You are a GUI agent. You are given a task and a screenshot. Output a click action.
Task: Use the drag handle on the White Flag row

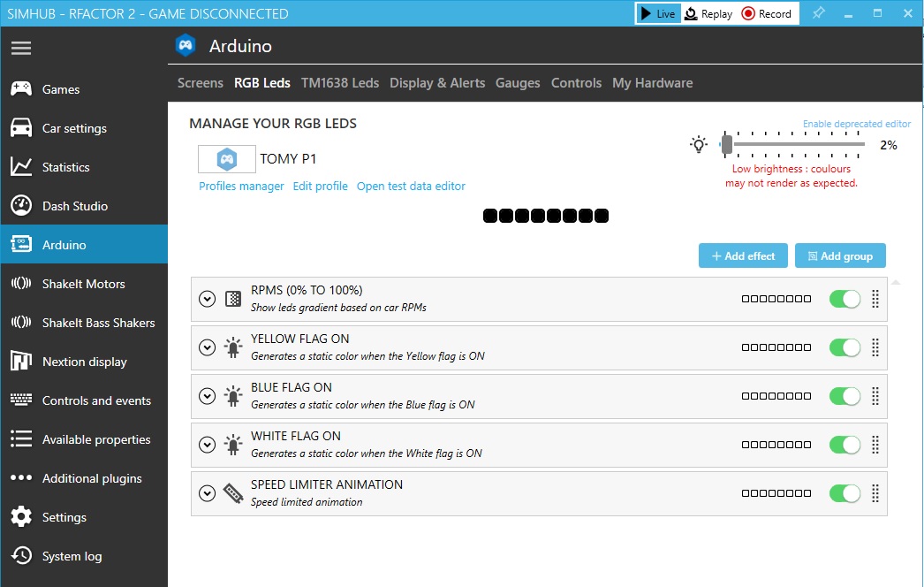(875, 445)
